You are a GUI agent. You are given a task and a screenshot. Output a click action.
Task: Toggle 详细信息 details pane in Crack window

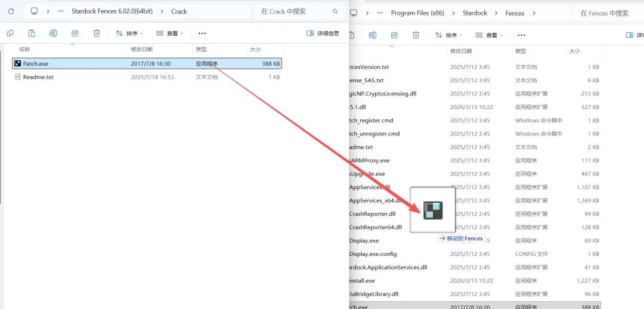click(x=323, y=33)
